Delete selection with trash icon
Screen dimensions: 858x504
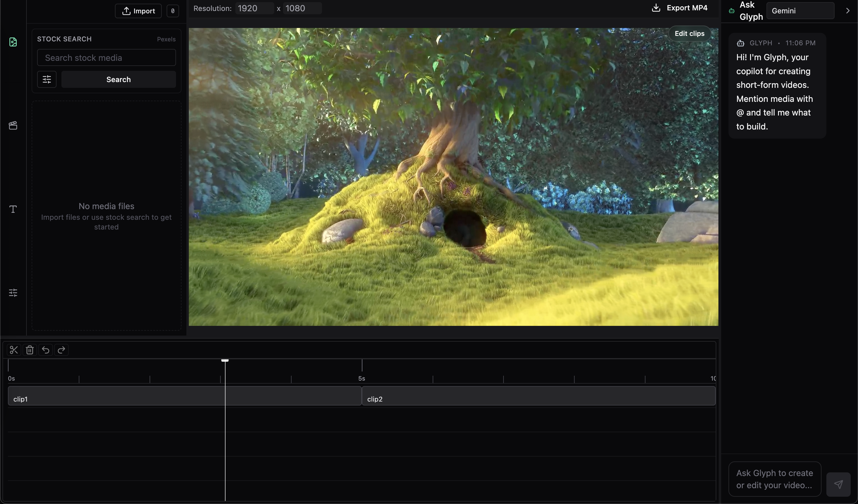pos(29,350)
